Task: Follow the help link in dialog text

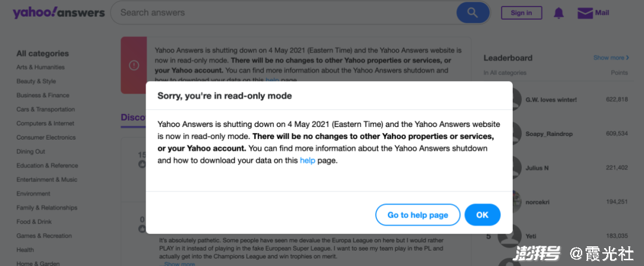Action: [307, 160]
